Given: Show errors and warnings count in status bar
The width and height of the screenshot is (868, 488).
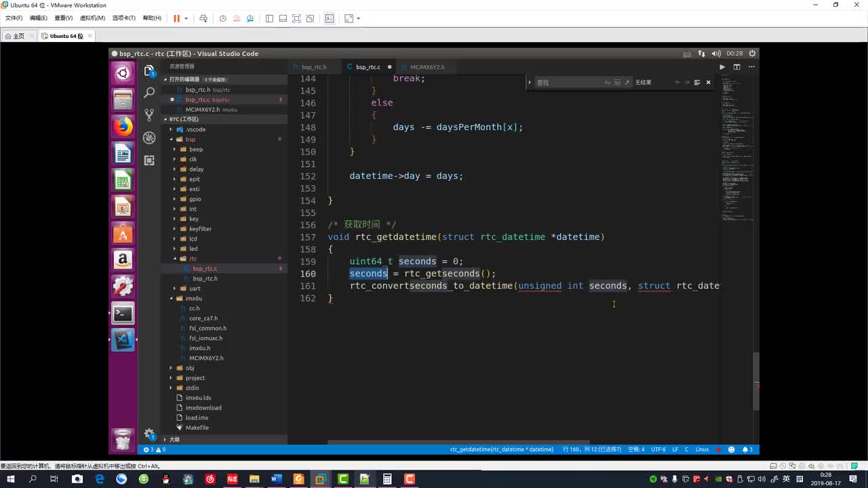Looking at the screenshot, I should point(155,449).
